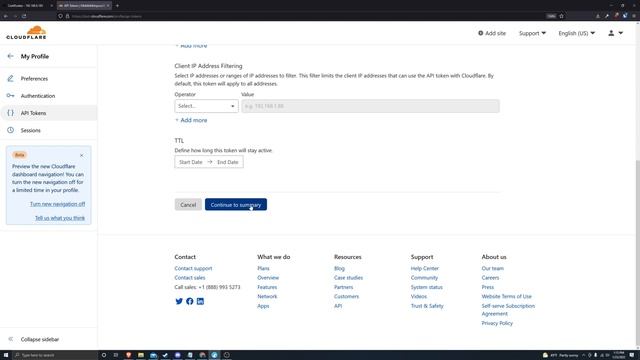
Task: Click Tell us what you think link
Action: pos(60,218)
